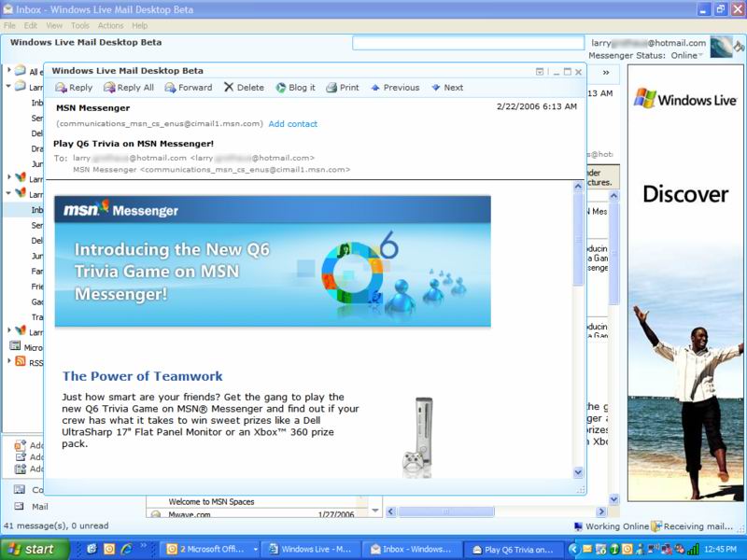
Task: Click the Working Online status indicator
Action: click(612, 526)
